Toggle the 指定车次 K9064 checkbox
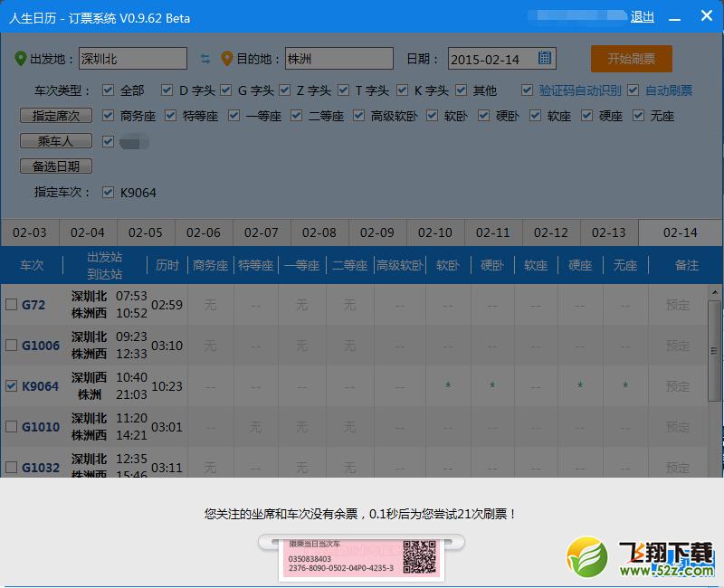The width and height of the screenshot is (724, 588). click(108, 192)
